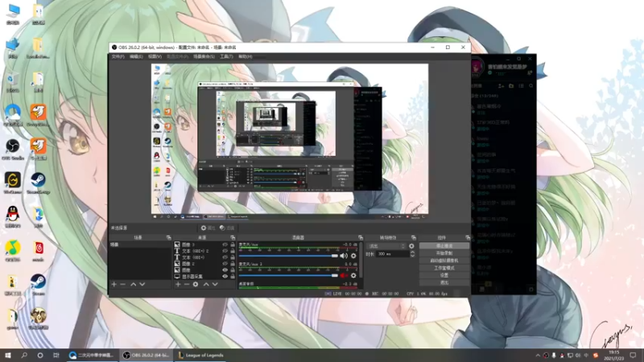
Task: Open the 视图(V) menu in OBS
Action: (155, 56)
